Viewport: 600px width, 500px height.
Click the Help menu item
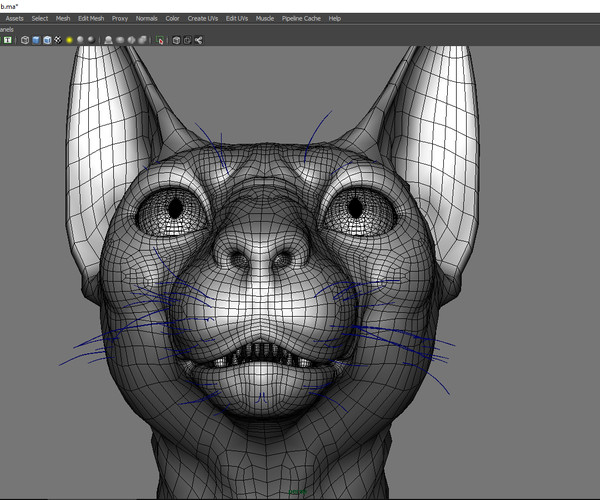pos(334,18)
